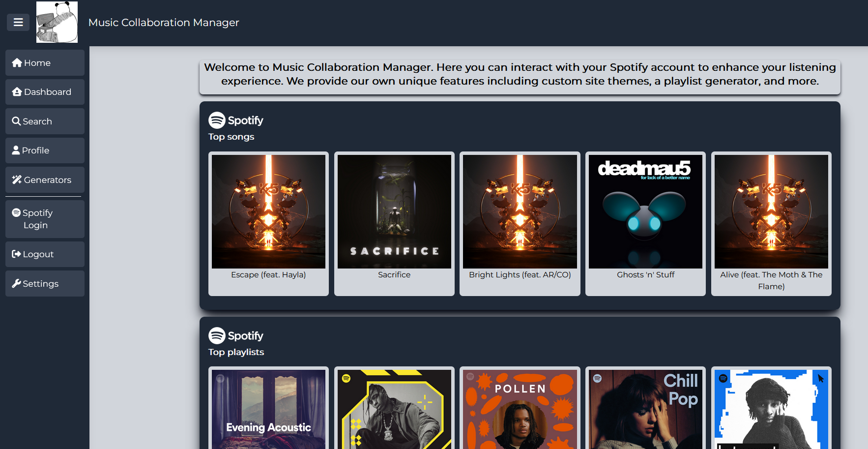Open Search using the magnifying glass icon
868x449 pixels.
coord(16,121)
